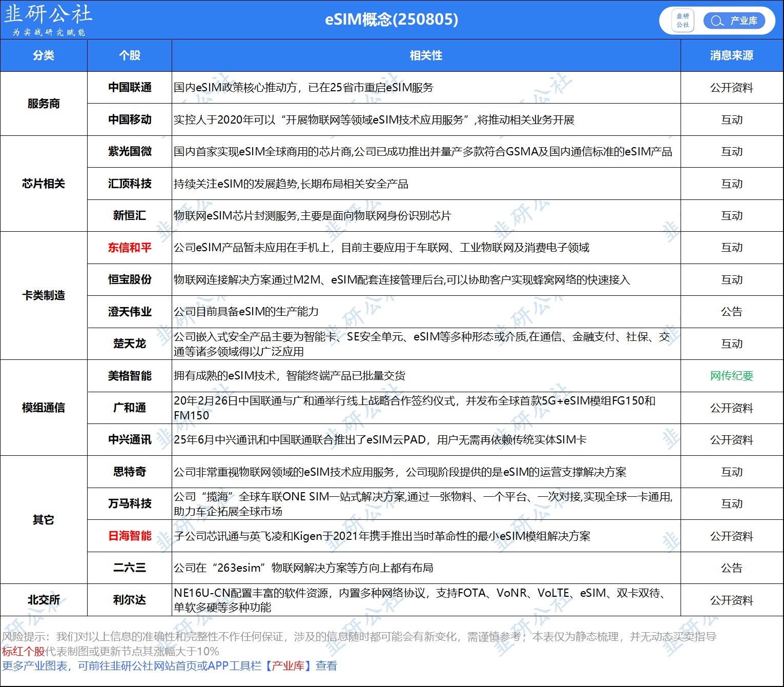
Task: Click the 消息来源 column header
Action: 731,55
